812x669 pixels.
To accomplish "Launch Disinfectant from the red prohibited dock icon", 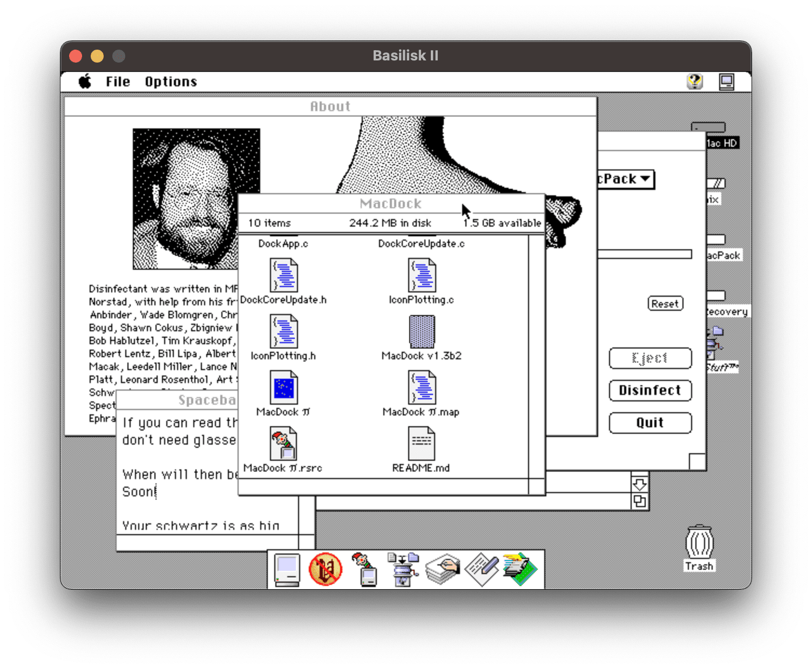I will pyautogui.click(x=326, y=570).
